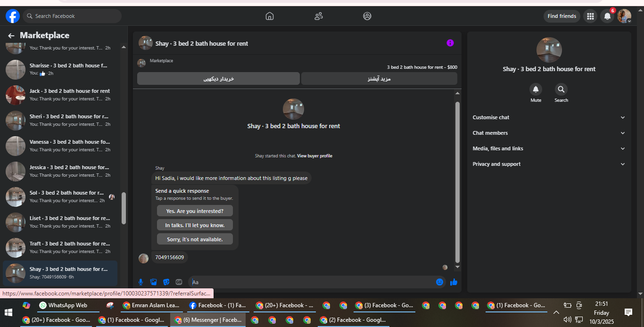
Task: Click large listing photo in right panel
Action: [549, 50]
